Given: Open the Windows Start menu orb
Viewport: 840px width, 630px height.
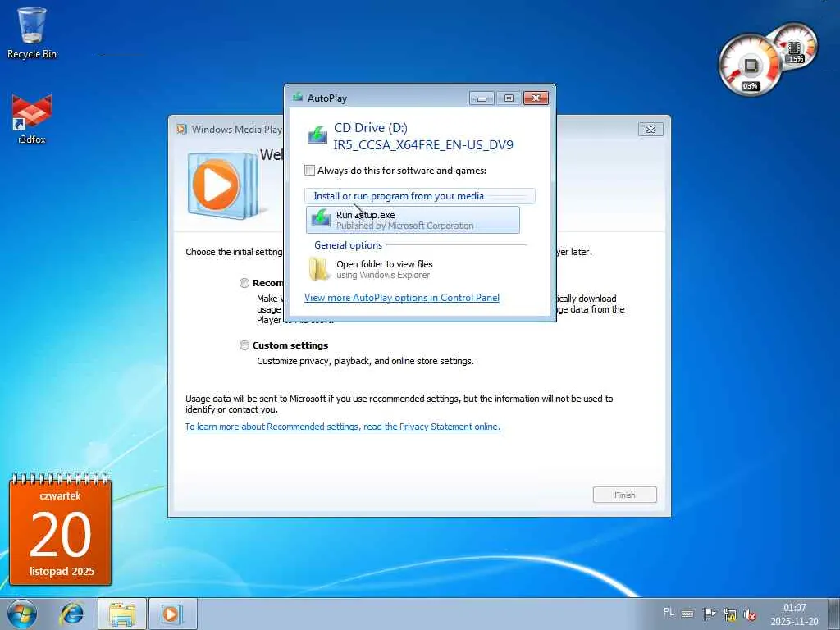Looking at the screenshot, I should (22, 614).
